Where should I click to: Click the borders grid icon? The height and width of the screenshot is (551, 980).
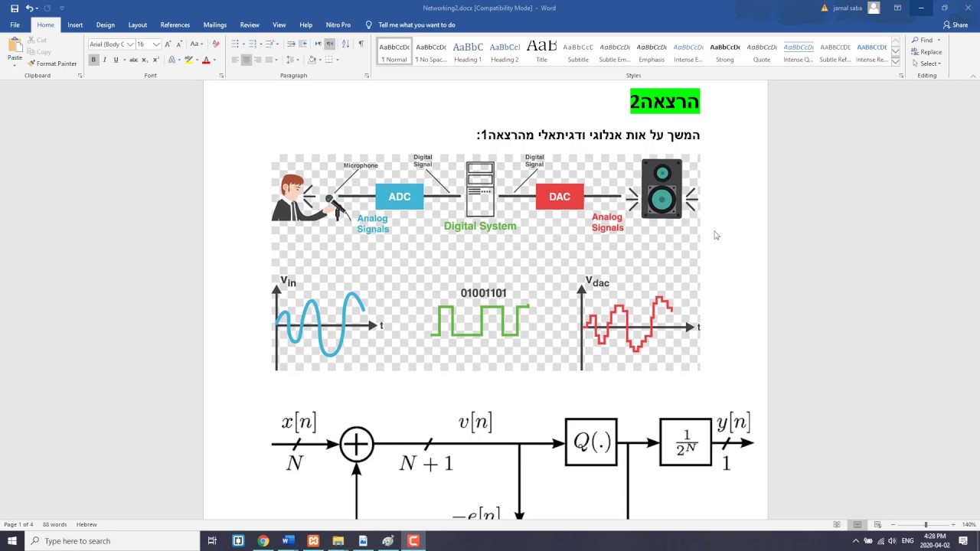point(329,60)
